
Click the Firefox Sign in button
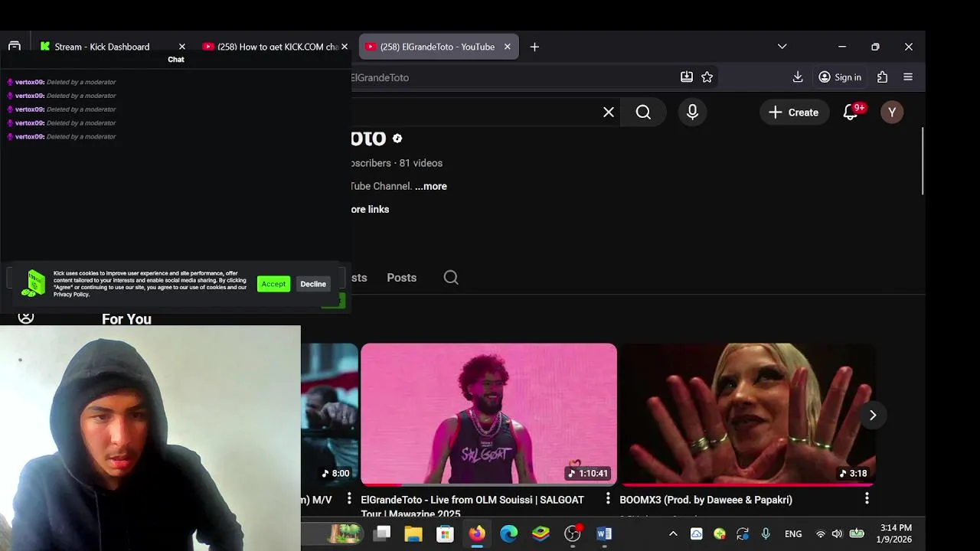point(840,77)
